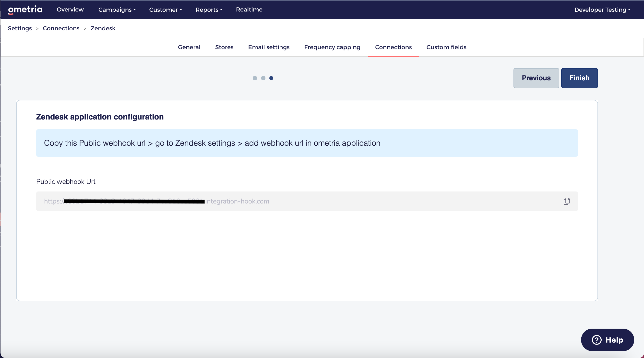Open the Custom fields tab
This screenshot has height=358, width=644.
[x=446, y=47]
